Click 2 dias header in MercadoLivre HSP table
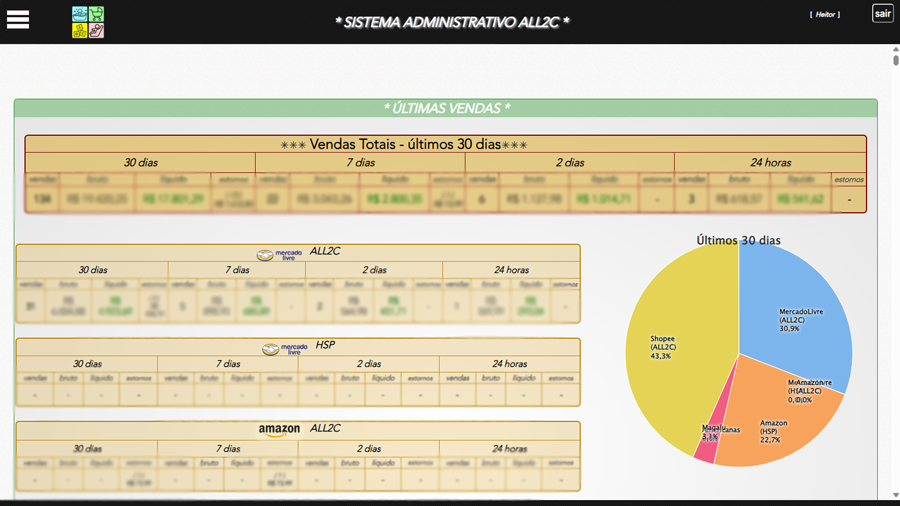The image size is (900, 506). tap(369, 364)
